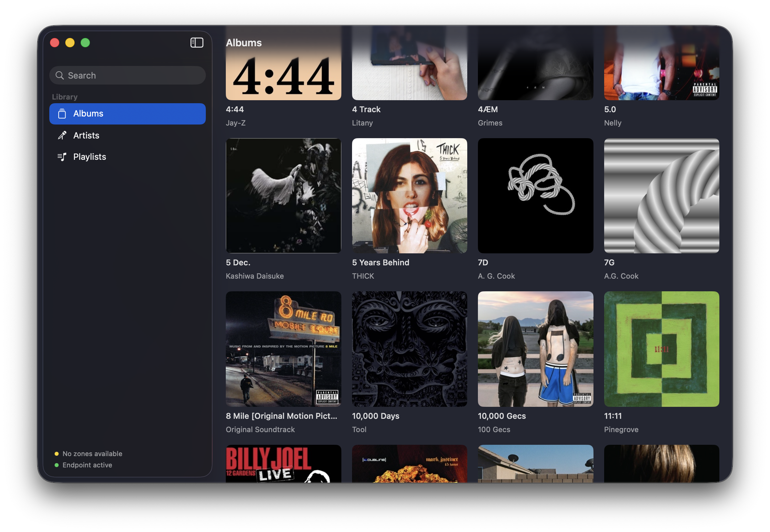Viewport: 770px width, 532px height.
Task: Click the Kashiwa Daisuke artist name
Action: pos(254,276)
